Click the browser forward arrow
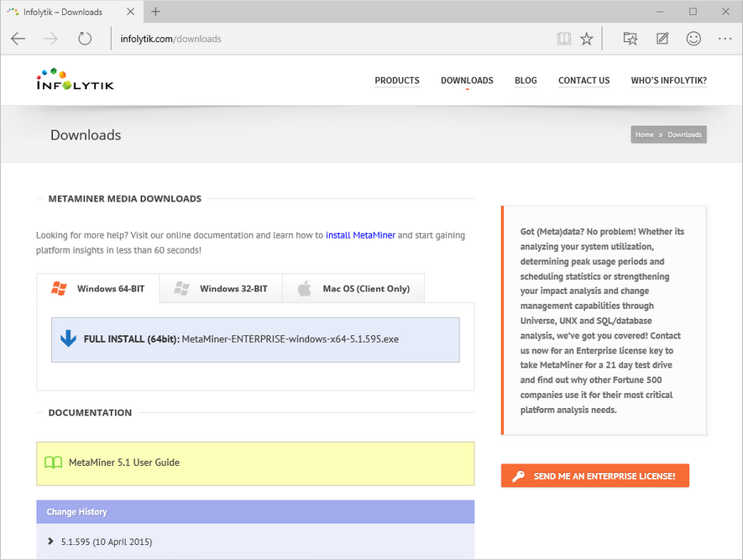Viewport: 743px width, 560px height. click(50, 39)
